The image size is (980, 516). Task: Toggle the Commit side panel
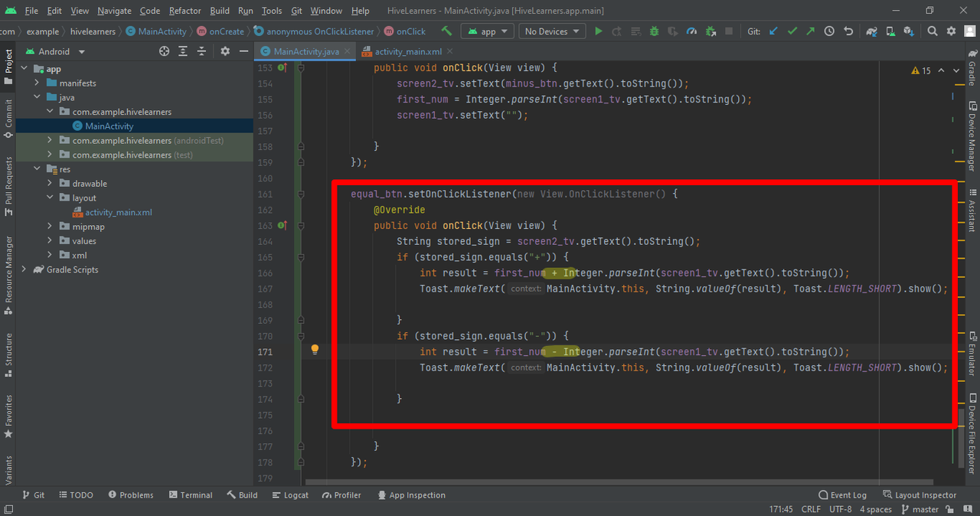[8, 117]
